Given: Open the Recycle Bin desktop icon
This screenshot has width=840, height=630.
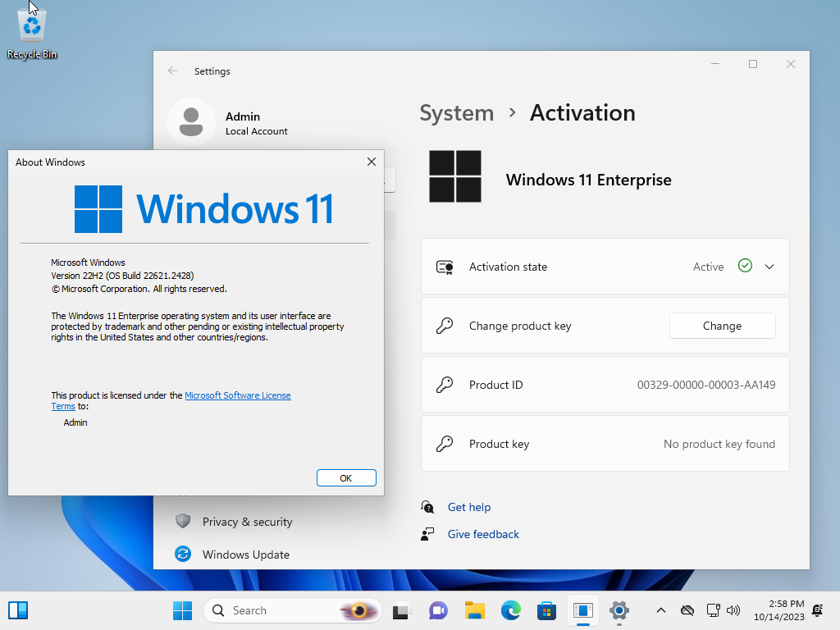Looking at the screenshot, I should tap(32, 33).
